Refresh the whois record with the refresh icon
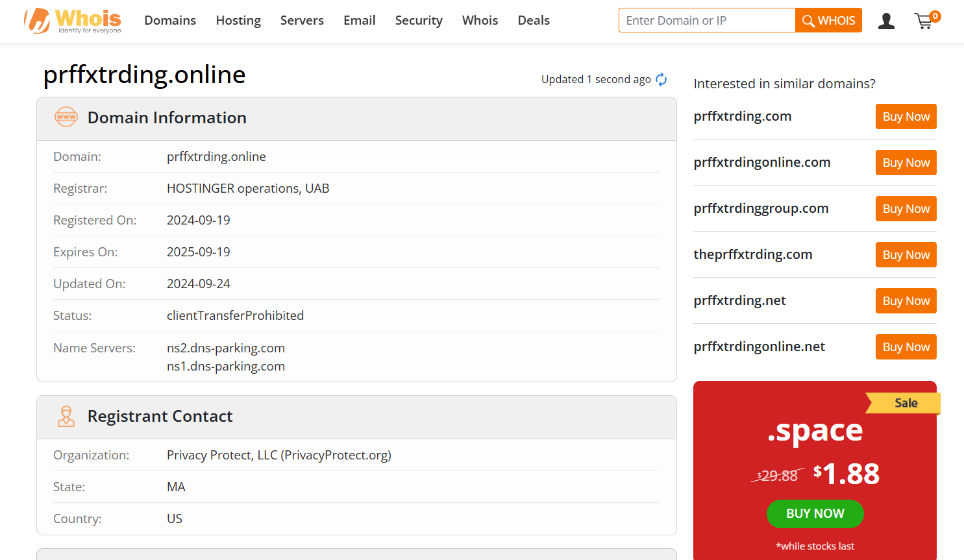 click(x=661, y=79)
